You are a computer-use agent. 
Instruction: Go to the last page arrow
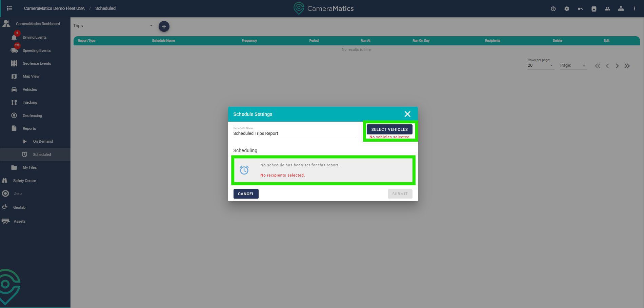[627, 66]
